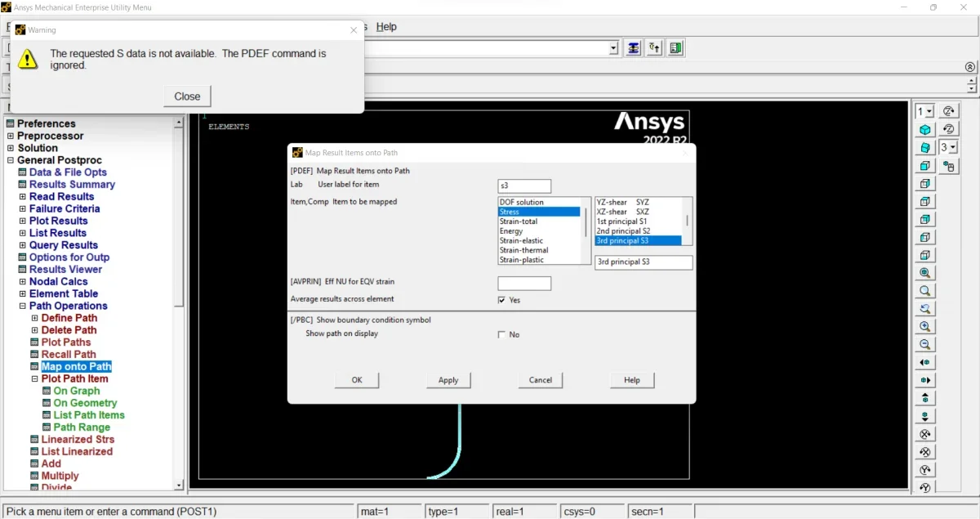980x519 pixels.
Task: Open Linearized Strs menu item
Action: coord(78,439)
